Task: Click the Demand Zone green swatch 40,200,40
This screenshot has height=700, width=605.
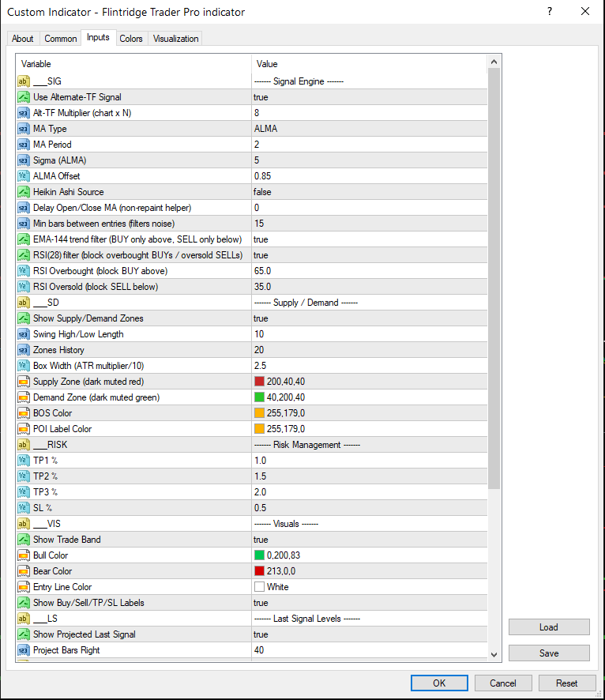Action: [x=259, y=397]
